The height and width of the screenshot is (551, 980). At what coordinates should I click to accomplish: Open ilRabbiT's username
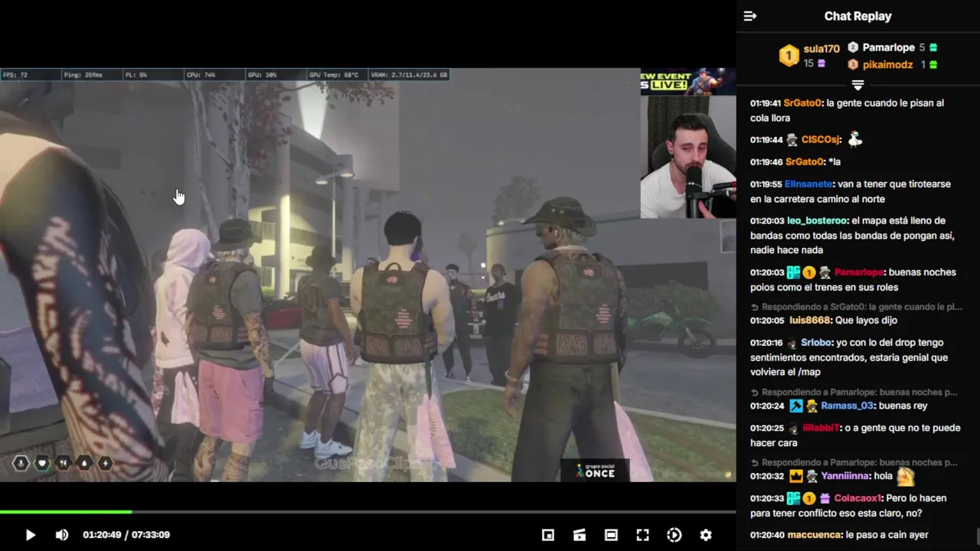tap(821, 429)
